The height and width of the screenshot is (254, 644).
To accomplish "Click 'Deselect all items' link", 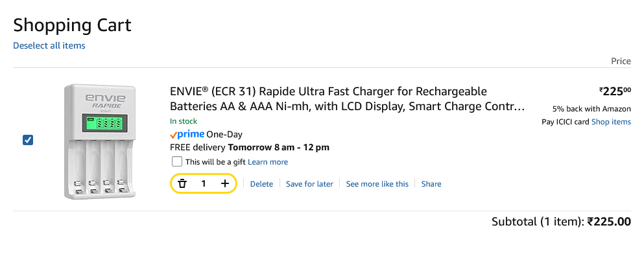I will (49, 45).
